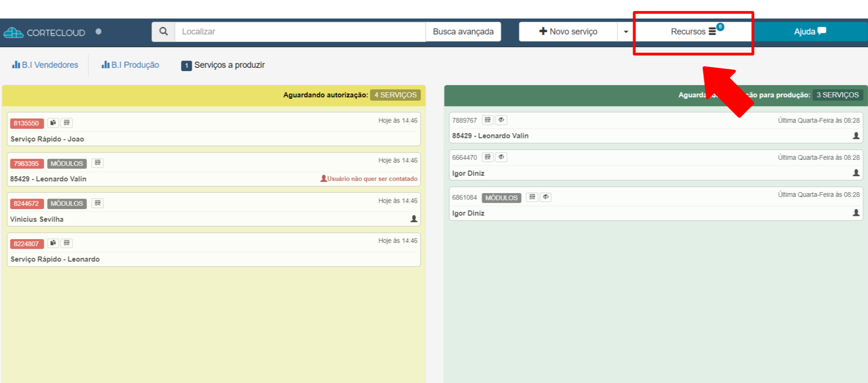Click the user icon on Vinicius Sevilha card
Viewport: 868px width, 383px height.
pos(413,219)
